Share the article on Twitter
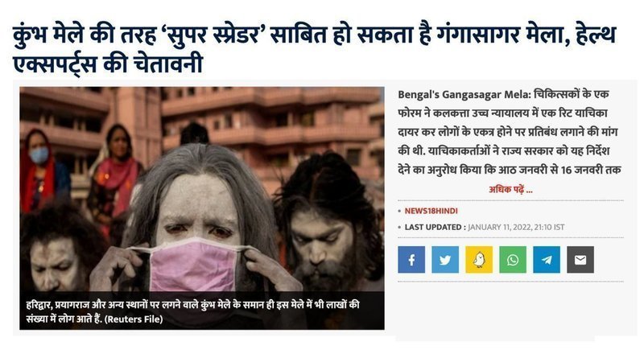 point(445,259)
